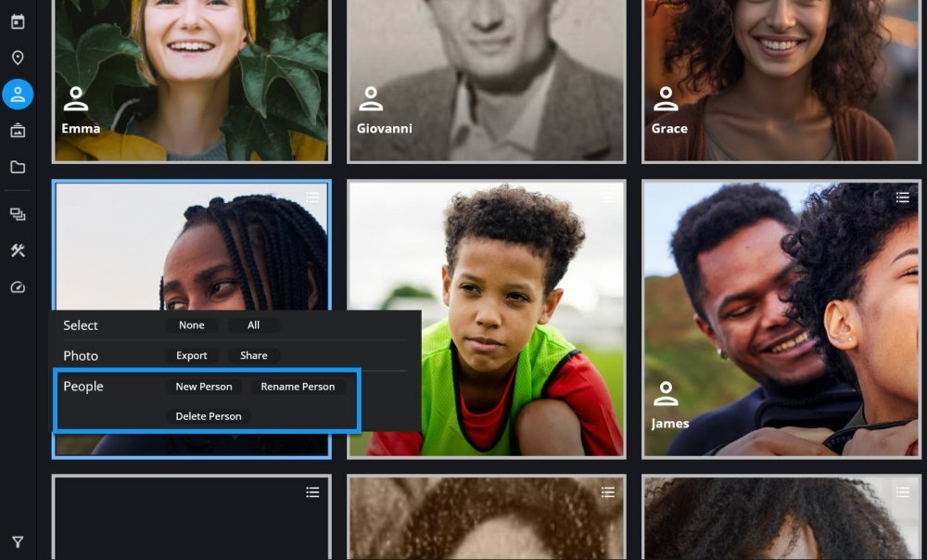The width and height of the screenshot is (927, 560).
Task: Open the albums icon in sidebar
Action: [x=18, y=131]
